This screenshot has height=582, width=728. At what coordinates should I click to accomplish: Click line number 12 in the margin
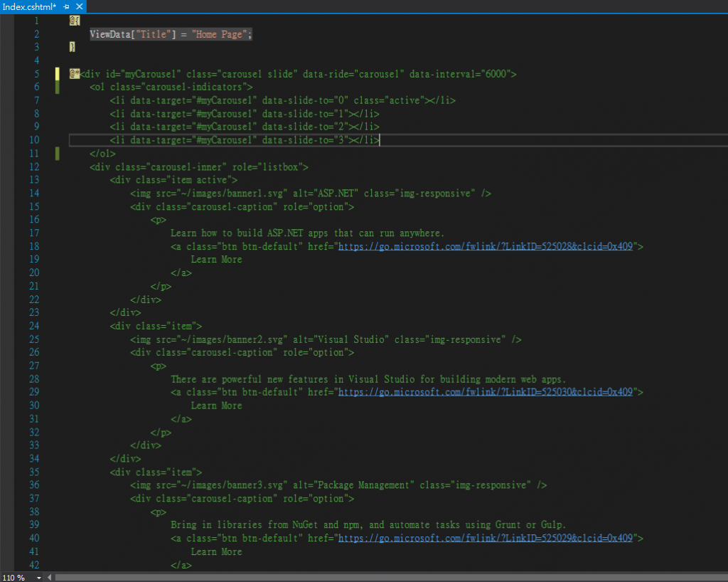[34, 166]
